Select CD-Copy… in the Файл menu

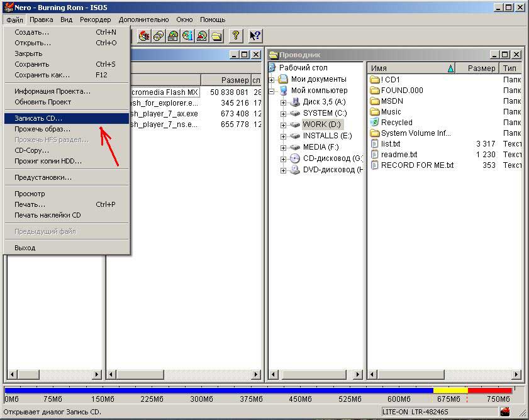67,150
